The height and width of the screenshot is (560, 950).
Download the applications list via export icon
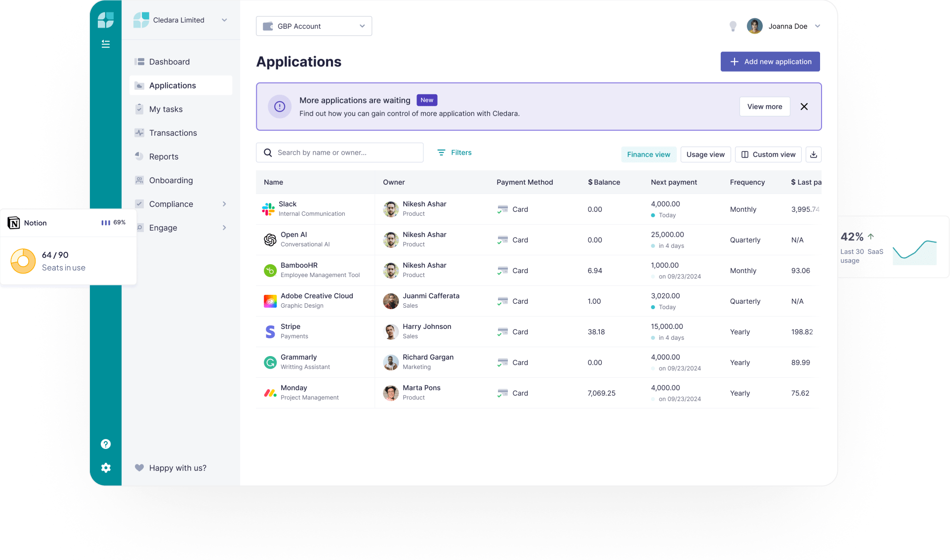click(813, 154)
